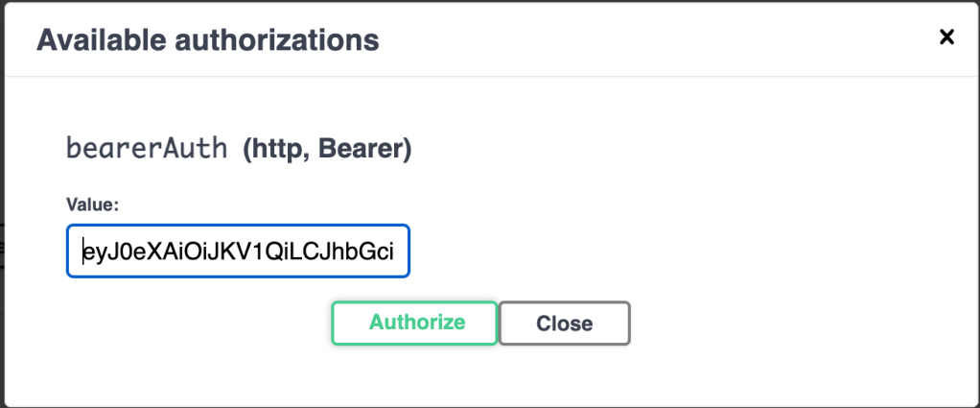
Task: Click the '(http, Bearer)' type text
Action: click(x=327, y=150)
